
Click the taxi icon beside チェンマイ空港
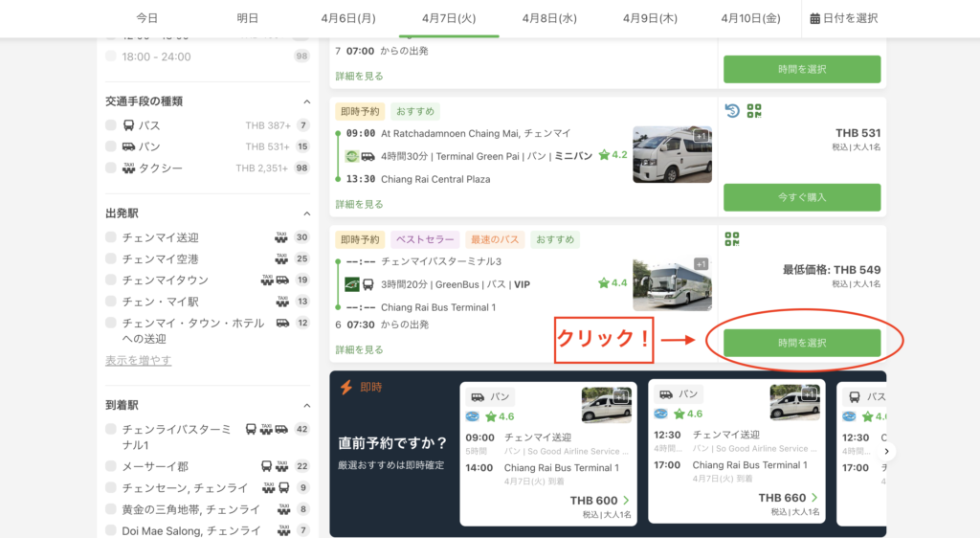click(282, 258)
